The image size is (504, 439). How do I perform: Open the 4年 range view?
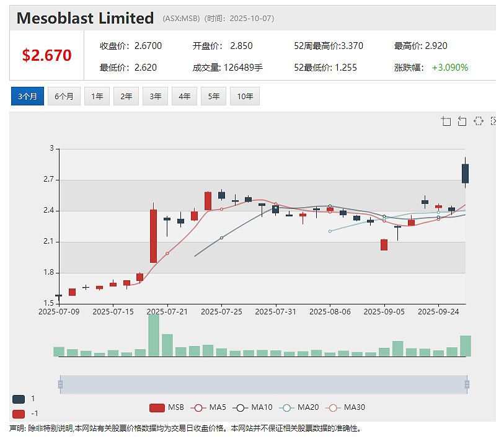point(185,96)
